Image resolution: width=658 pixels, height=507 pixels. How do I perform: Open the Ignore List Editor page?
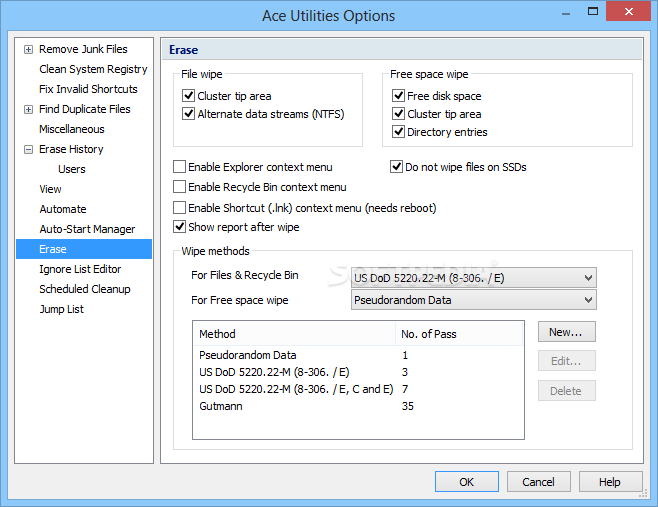coord(80,269)
